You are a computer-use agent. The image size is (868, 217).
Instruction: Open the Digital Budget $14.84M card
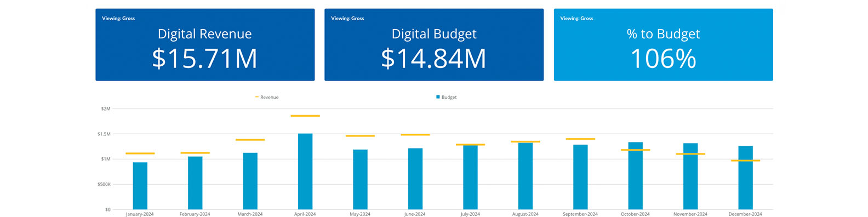point(434,44)
